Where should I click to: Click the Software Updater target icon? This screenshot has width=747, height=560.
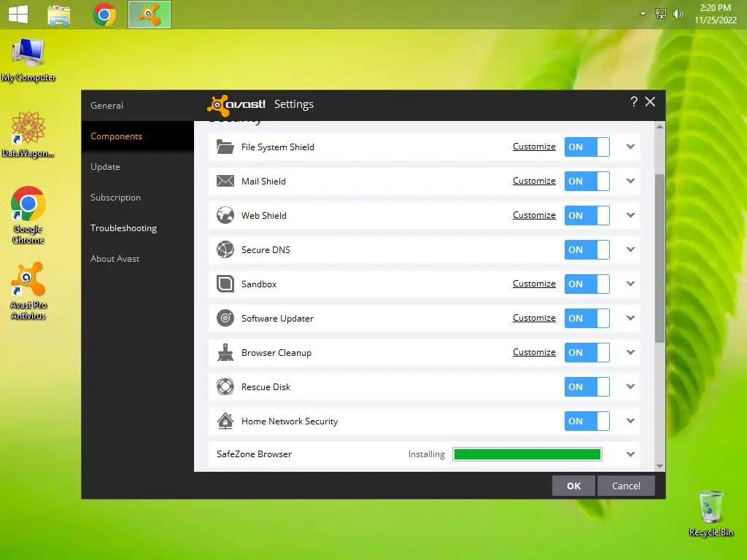225,318
